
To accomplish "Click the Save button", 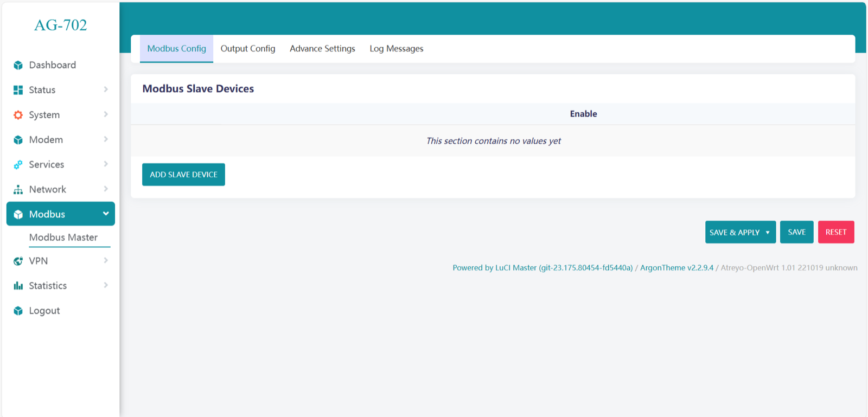I will [x=796, y=232].
